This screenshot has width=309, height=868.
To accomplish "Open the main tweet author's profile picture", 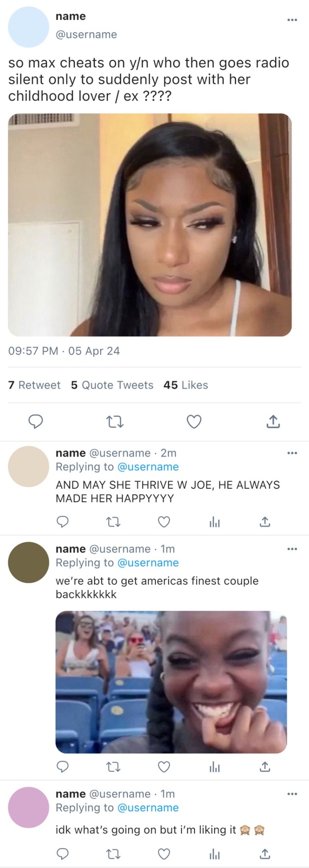I will tap(29, 27).
